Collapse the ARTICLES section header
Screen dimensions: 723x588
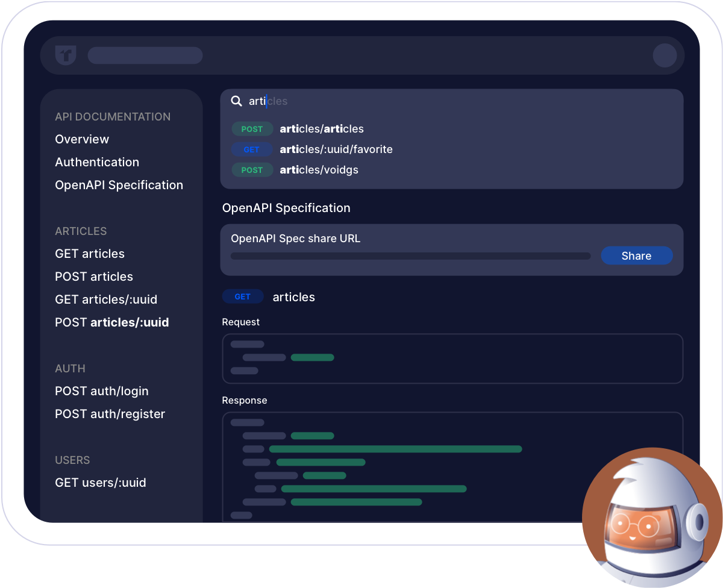(81, 231)
